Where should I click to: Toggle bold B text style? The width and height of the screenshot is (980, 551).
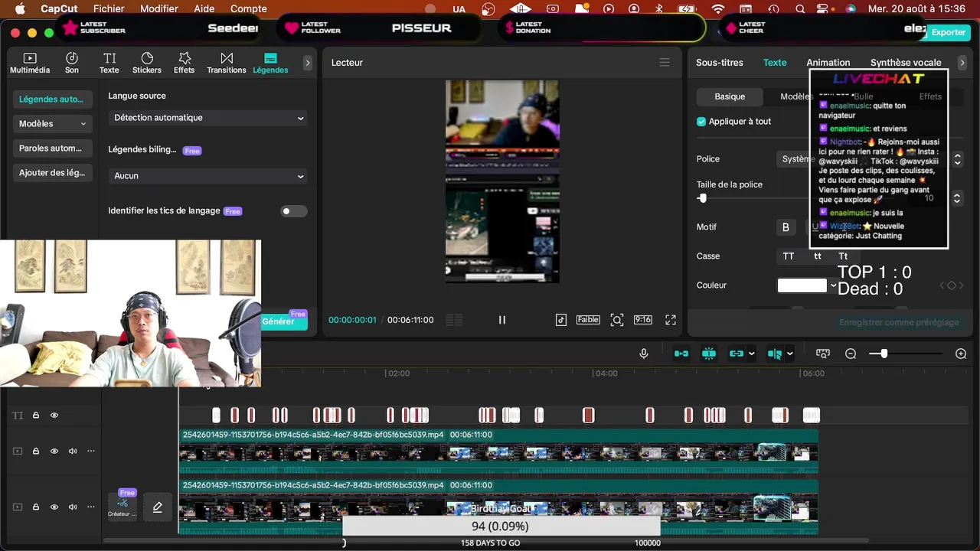pos(786,227)
